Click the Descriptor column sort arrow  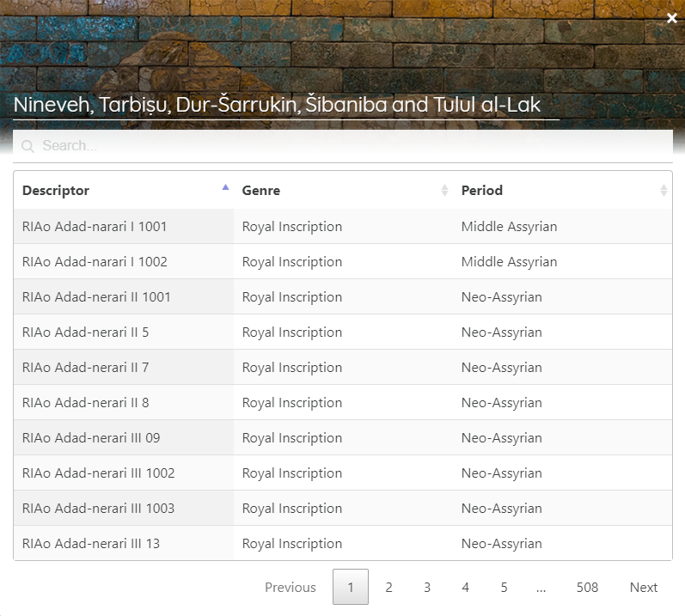coord(225,188)
